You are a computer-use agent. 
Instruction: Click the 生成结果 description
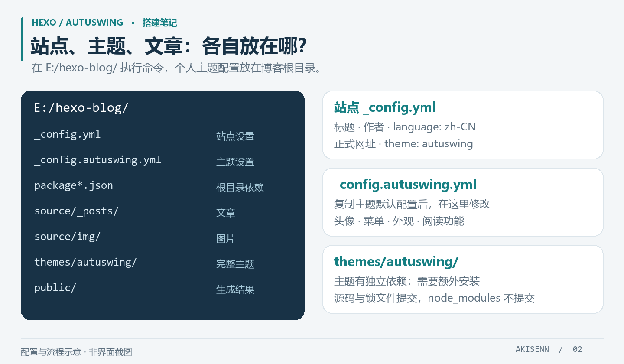(235, 289)
